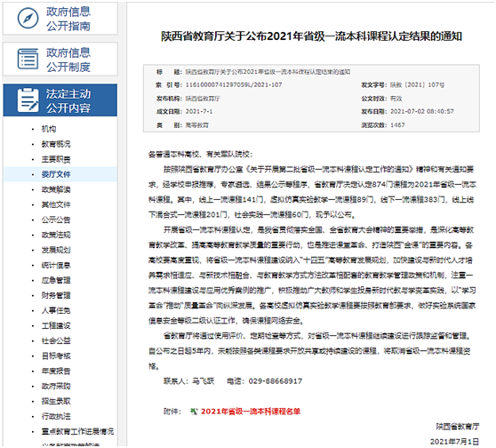Viewport: 496px width, 448px height.
Task: Click closing date 2021年7月1日
Action: 454,442
